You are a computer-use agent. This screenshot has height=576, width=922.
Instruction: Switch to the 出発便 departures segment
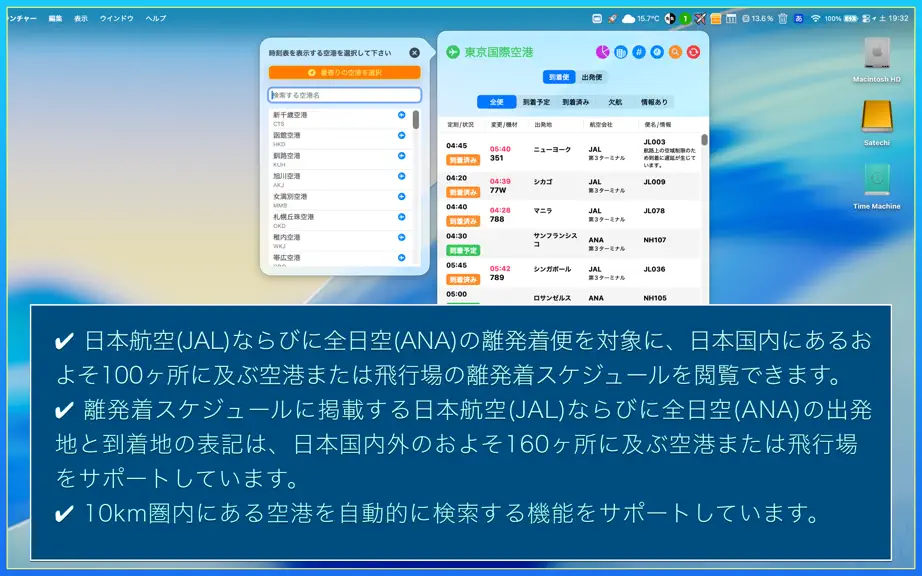click(592, 77)
